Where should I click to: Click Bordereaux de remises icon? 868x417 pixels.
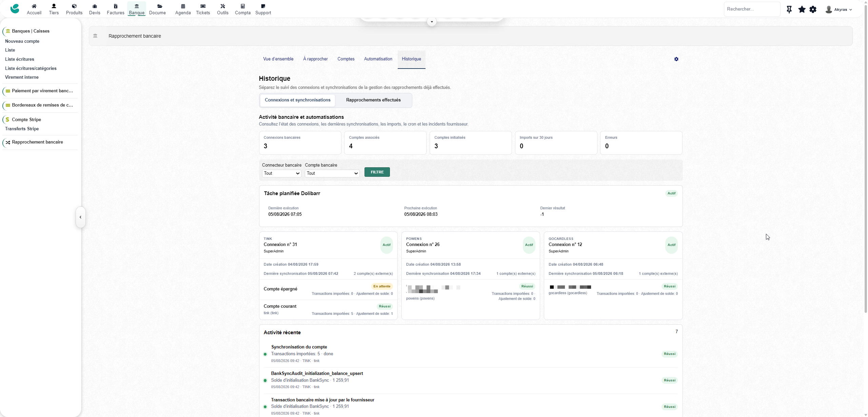(8, 105)
